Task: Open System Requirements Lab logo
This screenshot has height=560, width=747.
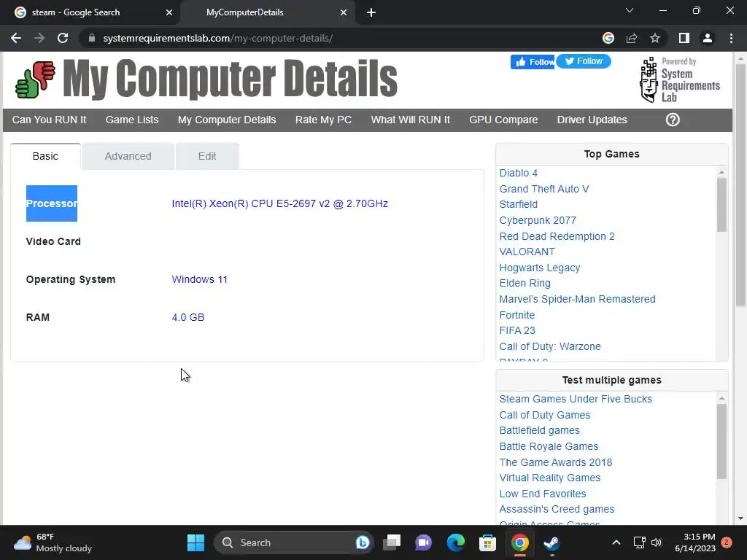Action: (679, 79)
